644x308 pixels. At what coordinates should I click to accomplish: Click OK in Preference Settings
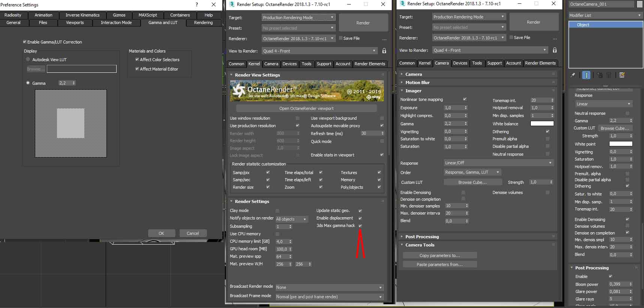pyautogui.click(x=162, y=233)
